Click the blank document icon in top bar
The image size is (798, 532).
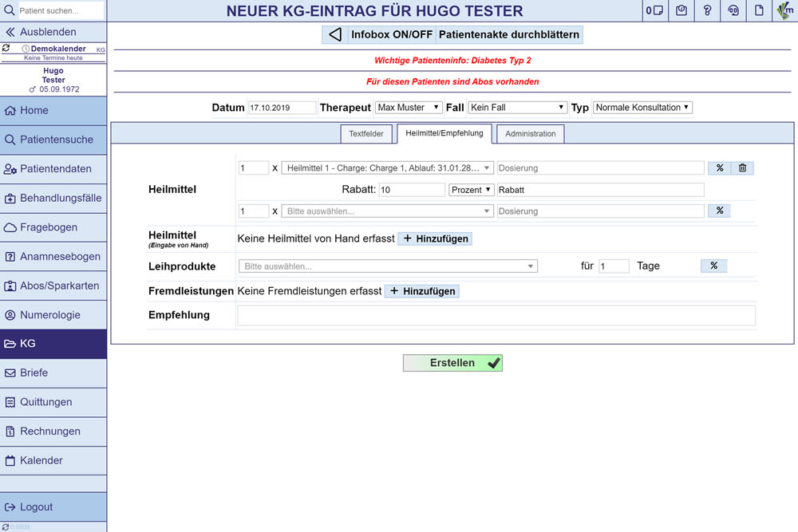(x=759, y=10)
